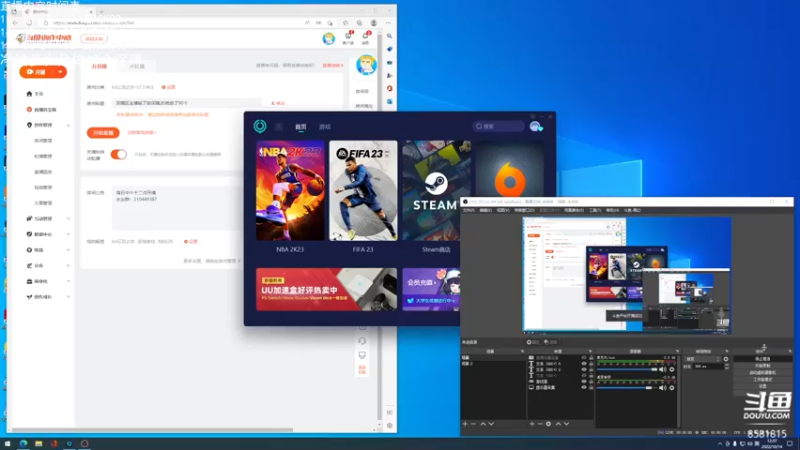The height and width of the screenshot is (450, 800).
Task: Switch to 游戏 tab in UU accelerator
Action: tap(324, 127)
